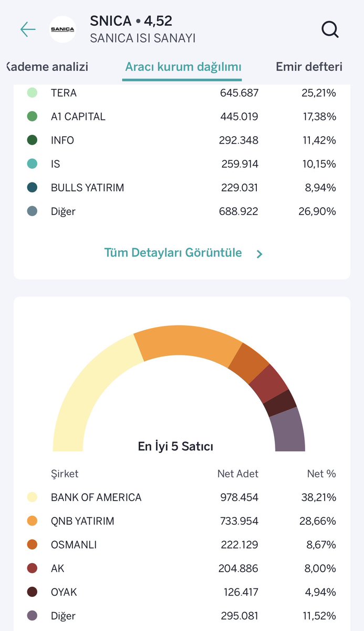Tap the 204.886 net amount value

click(239, 568)
